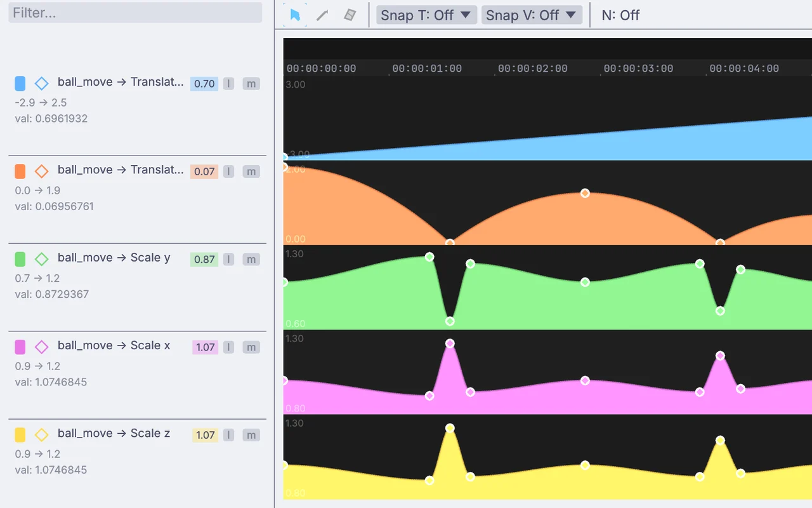
Task: Click the yellow diamond icon for Scale z
Action: pos(41,435)
